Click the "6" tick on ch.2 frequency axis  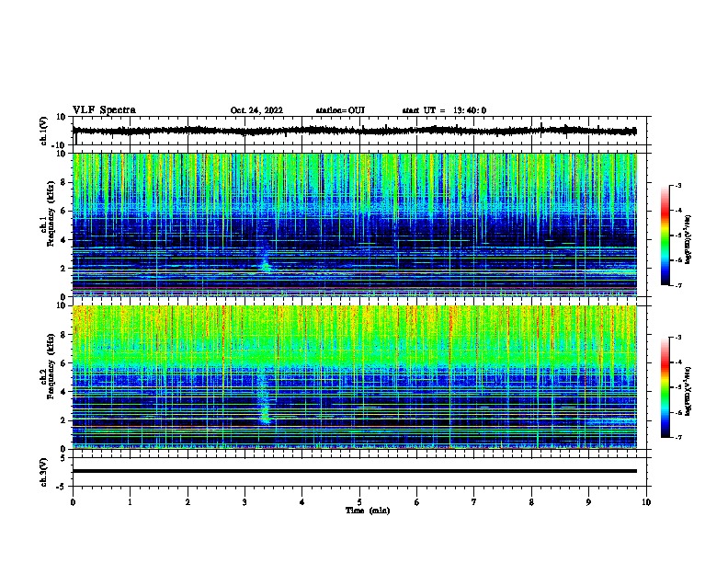click(x=63, y=363)
